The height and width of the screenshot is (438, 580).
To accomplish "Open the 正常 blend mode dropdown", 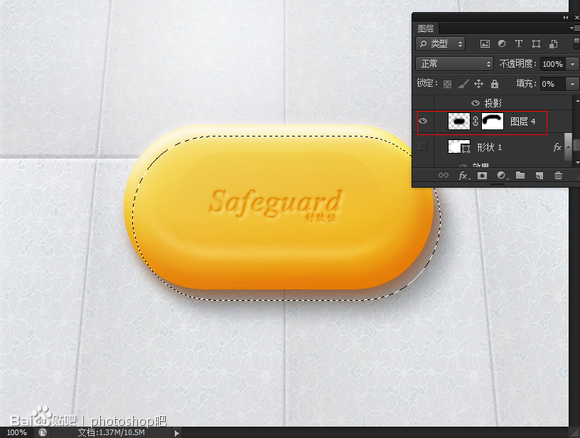I will click(455, 64).
